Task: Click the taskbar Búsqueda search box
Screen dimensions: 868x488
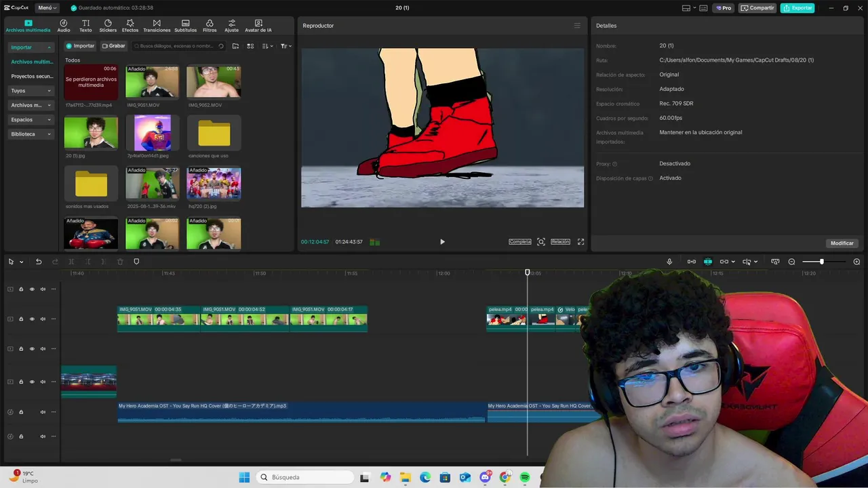Action: pos(304,477)
